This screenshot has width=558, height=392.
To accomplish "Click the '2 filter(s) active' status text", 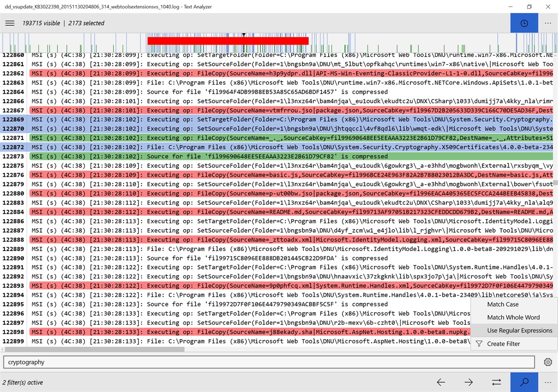I will coord(23,383).
